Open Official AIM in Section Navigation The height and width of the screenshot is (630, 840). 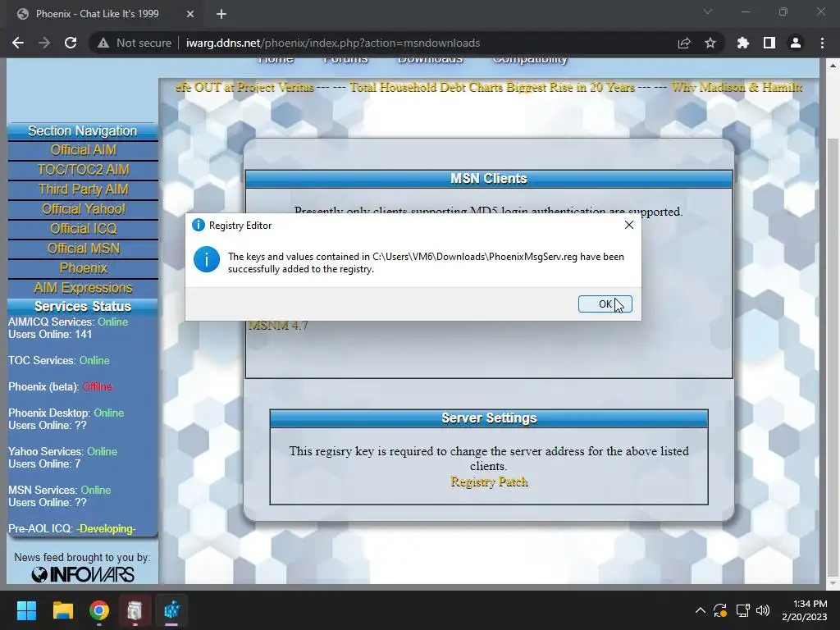(83, 150)
